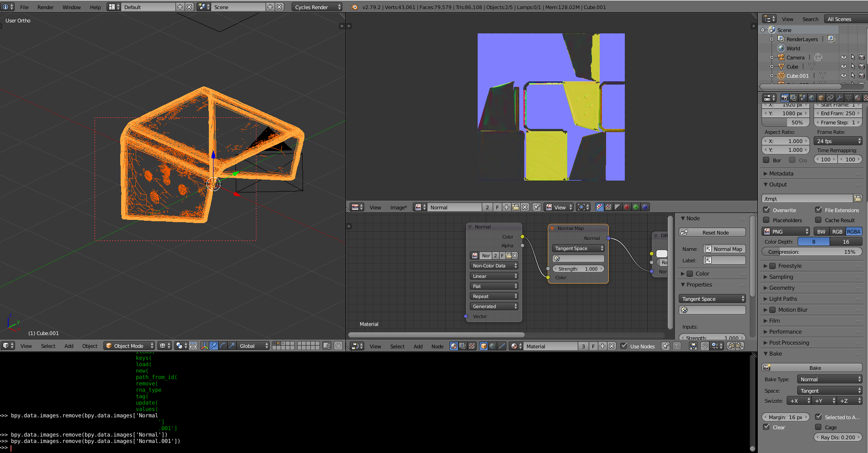868x453 pixels.
Task: Adjust the Normal Map node Strength slider
Action: 578,269
